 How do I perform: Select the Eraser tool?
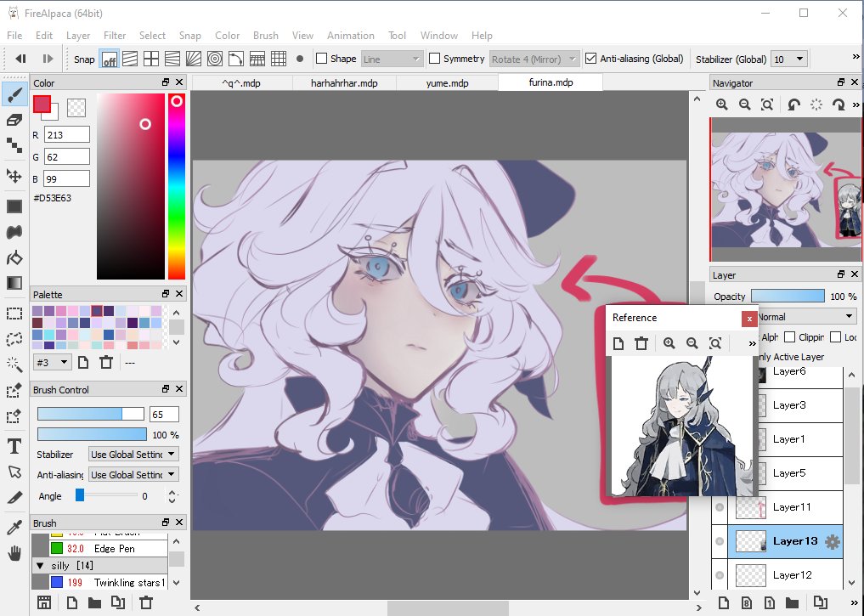click(15, 120)
